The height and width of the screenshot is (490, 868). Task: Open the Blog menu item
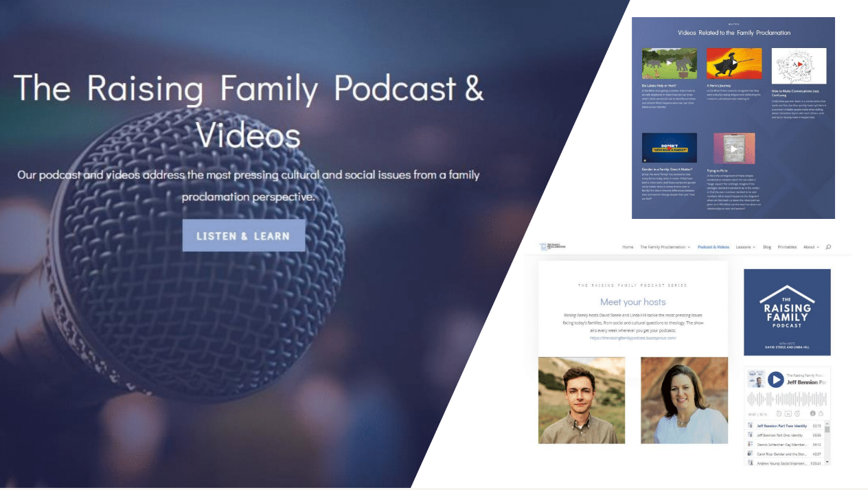[766, 247]
